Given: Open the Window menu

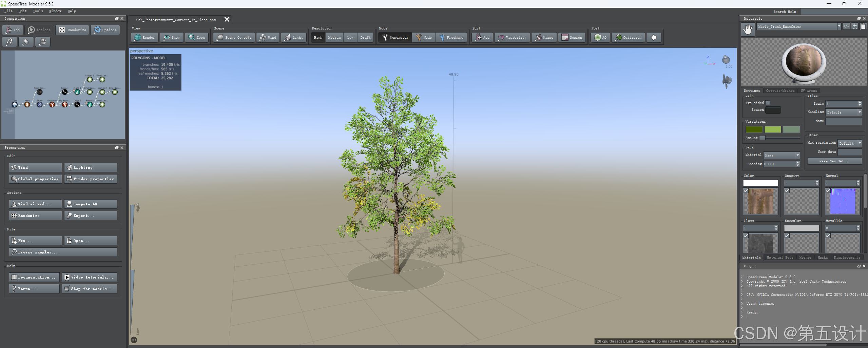Looking at the screenshot, I should 55,11.
